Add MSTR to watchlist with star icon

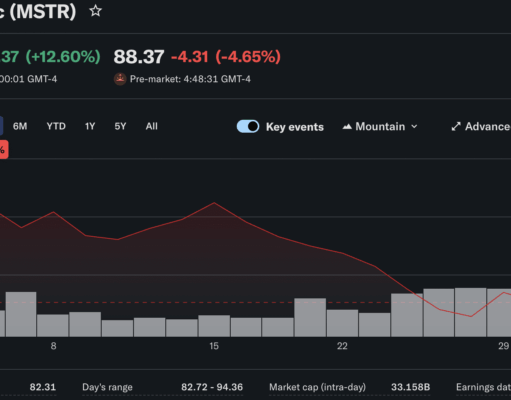(95, 11)
